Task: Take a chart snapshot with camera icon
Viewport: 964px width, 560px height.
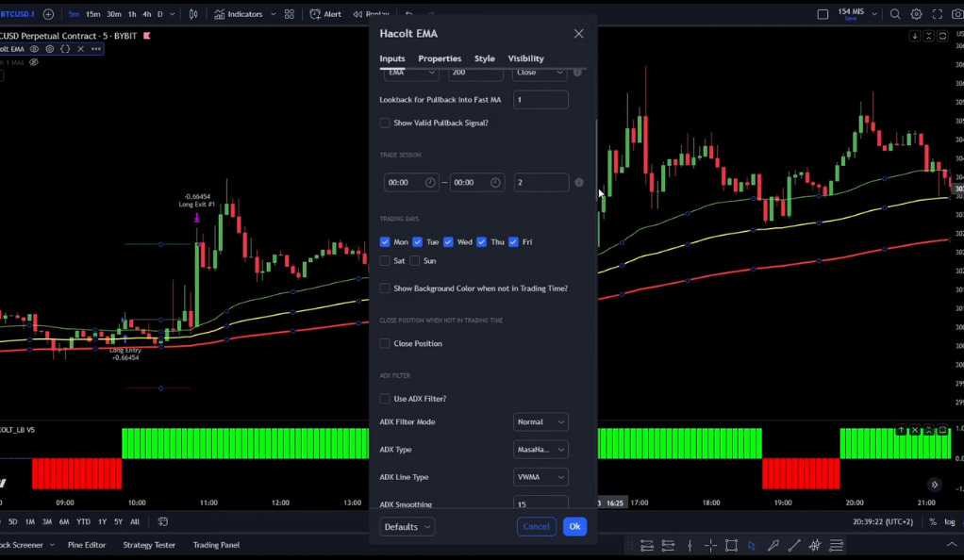Action: click(957, 14)
